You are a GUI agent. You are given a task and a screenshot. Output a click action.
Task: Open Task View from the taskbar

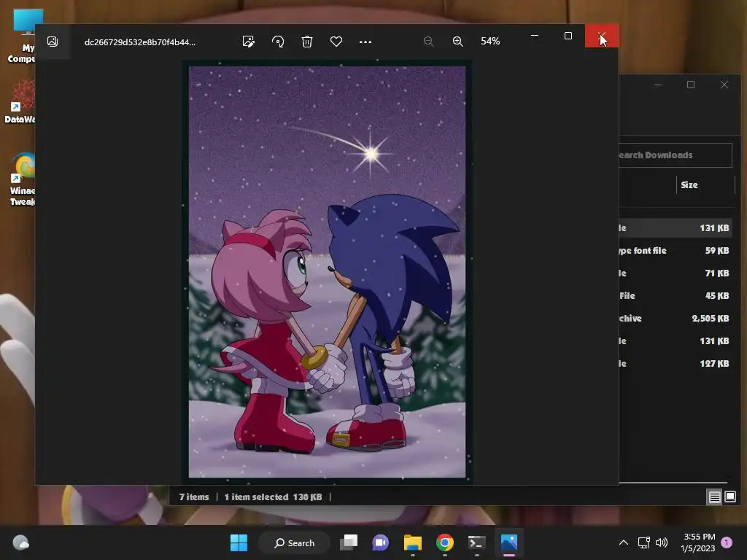[349, 542]
